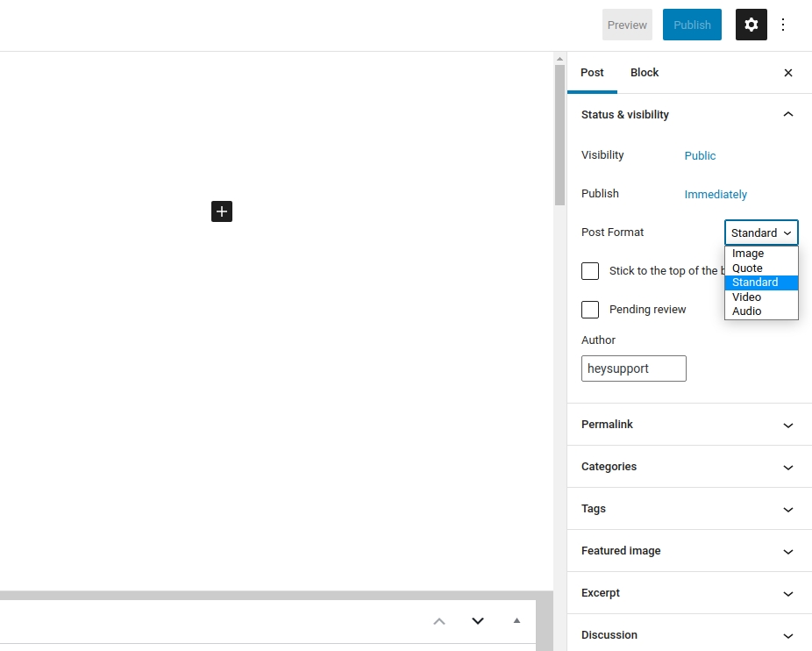The height and width of the screenshot is (651, 812).
Task: Click the small triangle toggle in bottom panel
Action: click(x=516, y=621)
